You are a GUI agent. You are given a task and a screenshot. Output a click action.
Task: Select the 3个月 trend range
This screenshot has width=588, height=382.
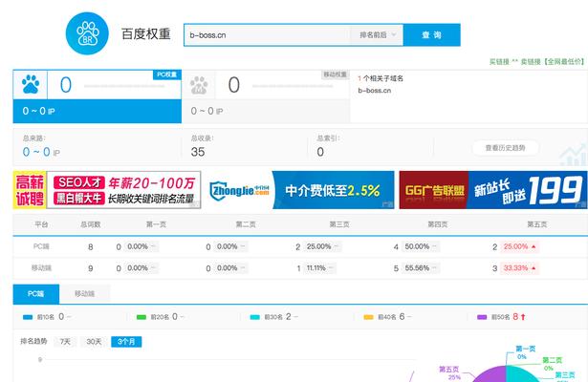click(126, 342)
